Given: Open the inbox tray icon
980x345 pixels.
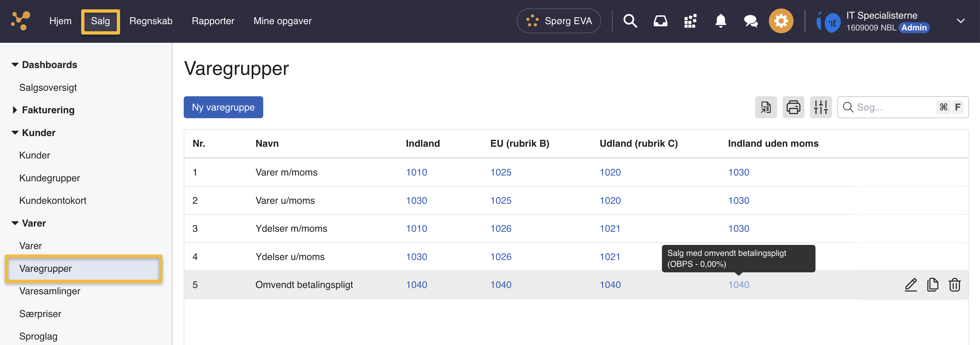Looking at the screenshot, I should pyautogui.click(x=660, y=21).
